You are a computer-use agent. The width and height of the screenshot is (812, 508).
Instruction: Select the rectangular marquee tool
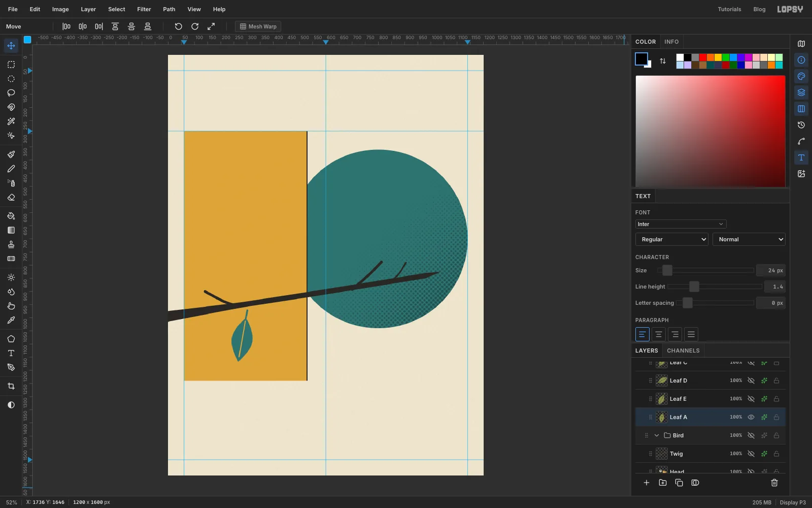[11, 65]
